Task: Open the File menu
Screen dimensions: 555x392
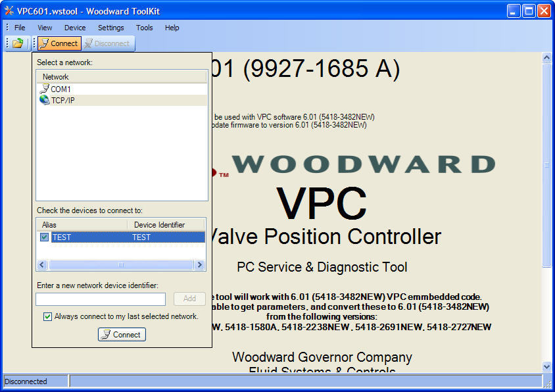Action: point(20,28)
